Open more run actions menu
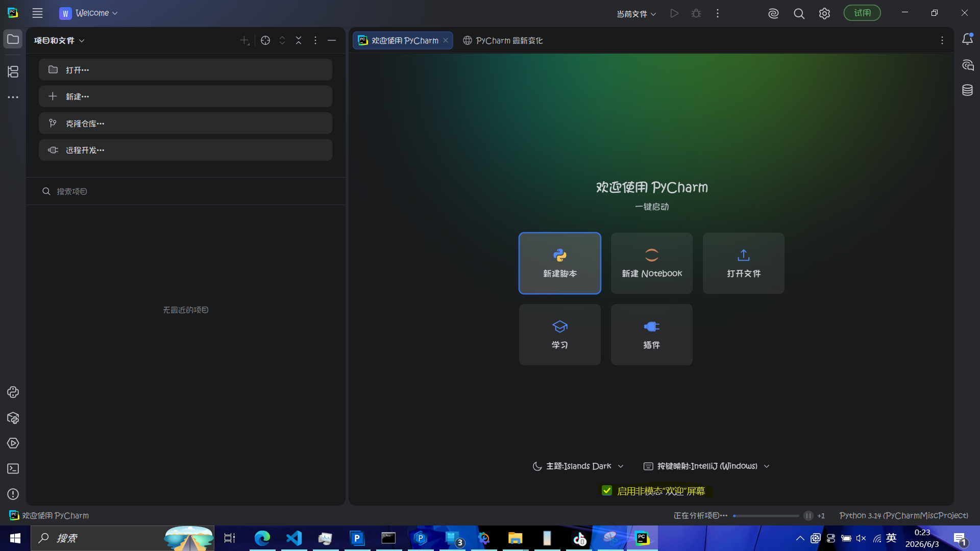Viewport: 980px width, 551px height. pos(718,14)
